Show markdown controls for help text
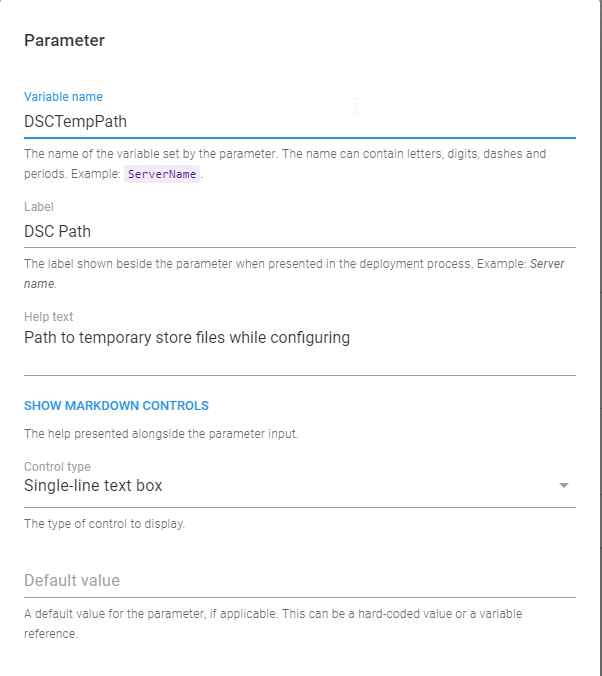Image resolution: width=602 pixels, height=676 pixels. click(x=116, y=406)
